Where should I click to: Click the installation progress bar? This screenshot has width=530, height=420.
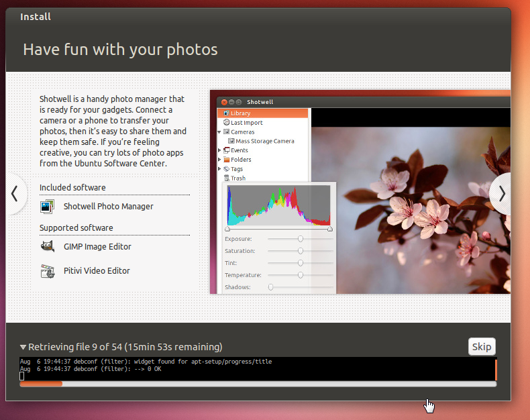(x=258, y=384)
